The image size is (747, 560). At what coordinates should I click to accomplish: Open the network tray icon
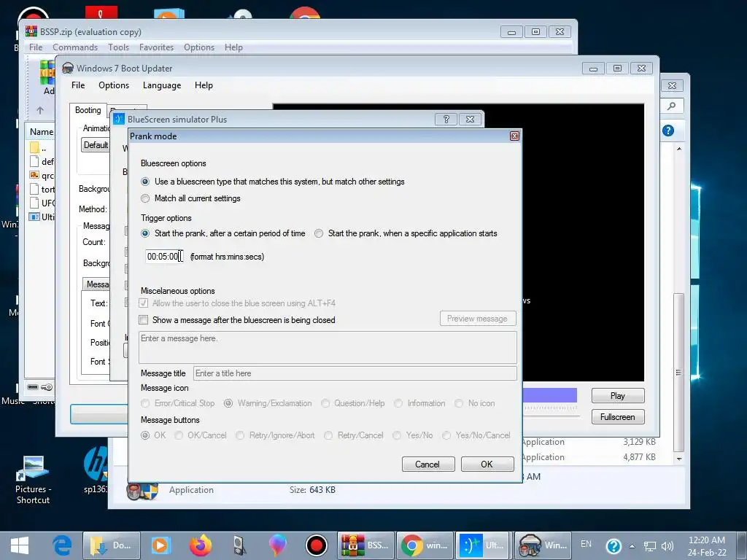(x=649, y=546)
